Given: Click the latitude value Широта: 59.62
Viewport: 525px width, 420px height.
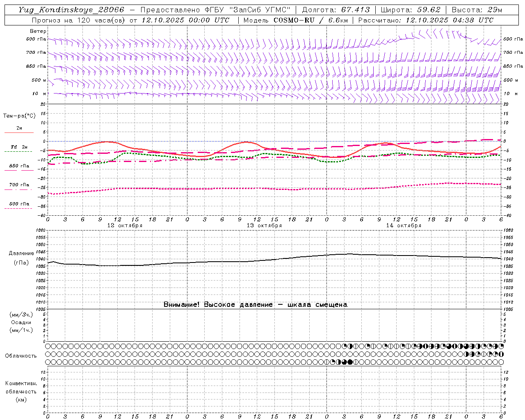Looking at the screenshot, I should click(x=411, y=10).
